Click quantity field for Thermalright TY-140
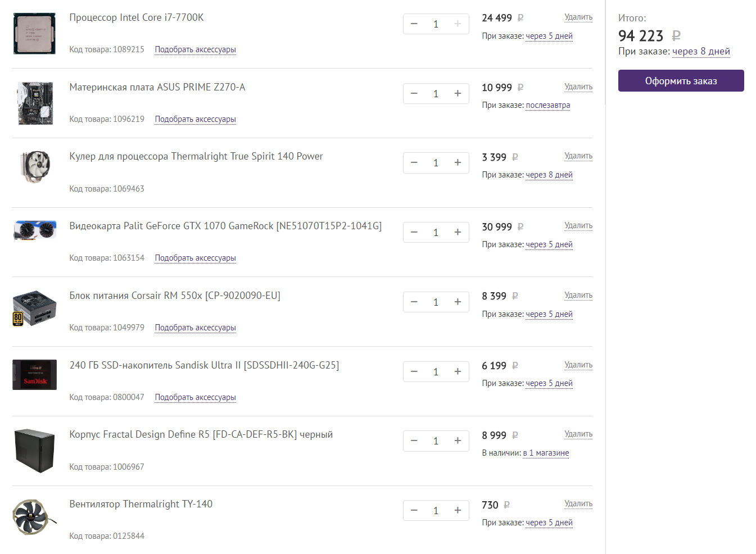 click(x=436, y=511)
